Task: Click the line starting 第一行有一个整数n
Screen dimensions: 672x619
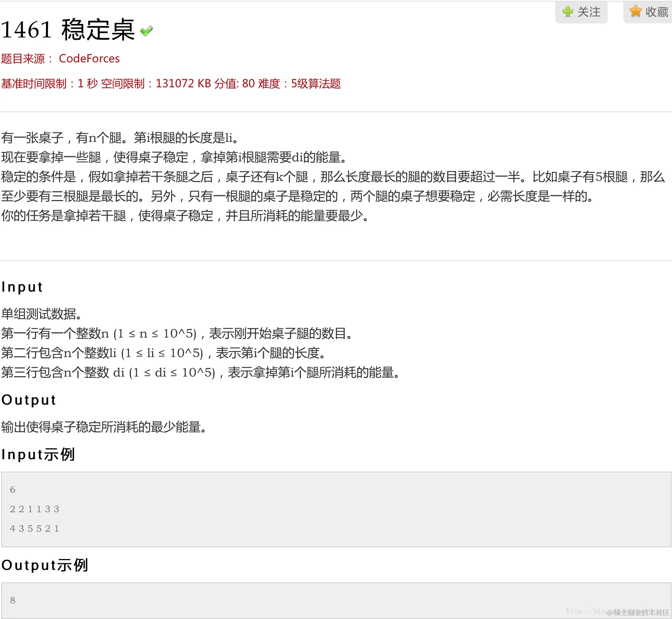Action: pos(177,333)
